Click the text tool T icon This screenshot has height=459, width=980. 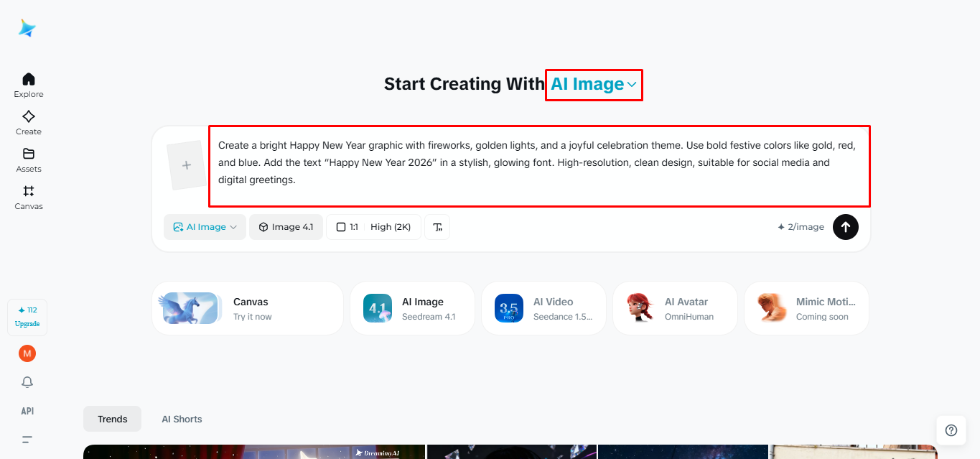tap(437, 227)
